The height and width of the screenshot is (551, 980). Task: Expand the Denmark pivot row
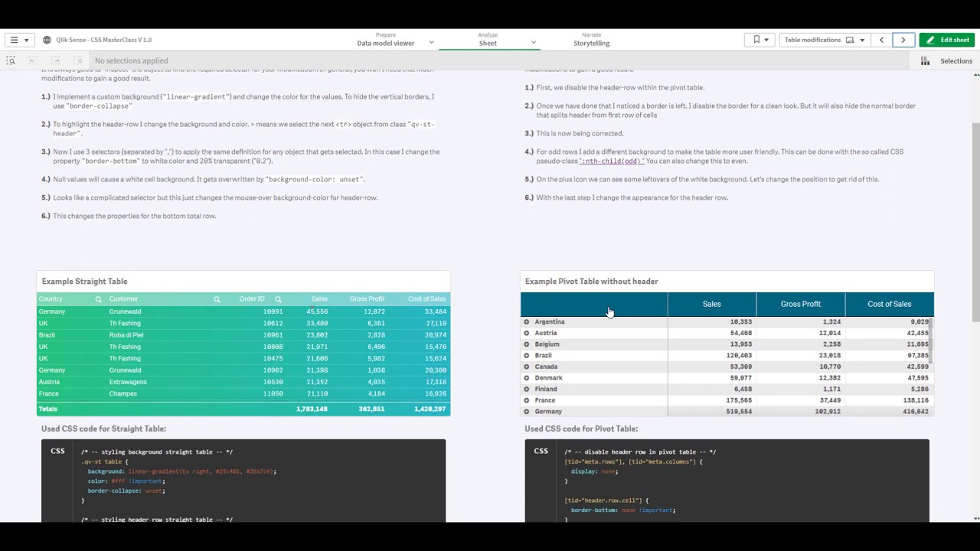[x=527, y=378]
